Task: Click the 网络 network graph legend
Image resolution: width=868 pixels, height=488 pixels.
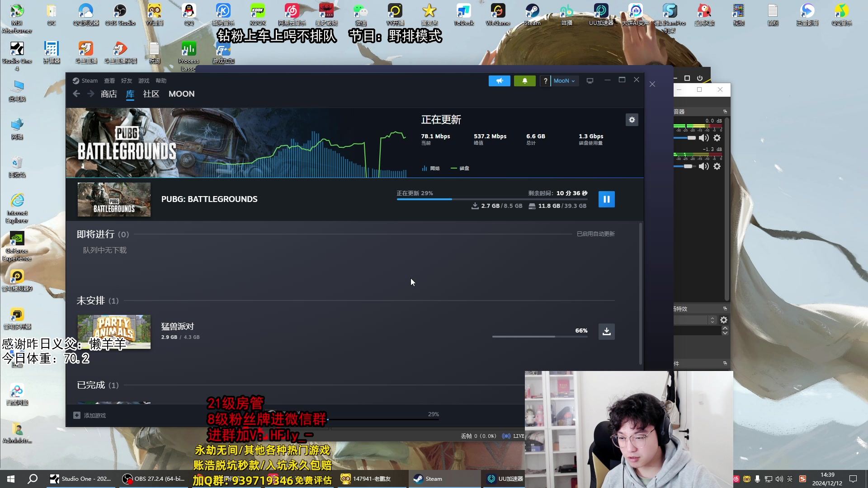Action: [x=431, y=168]
